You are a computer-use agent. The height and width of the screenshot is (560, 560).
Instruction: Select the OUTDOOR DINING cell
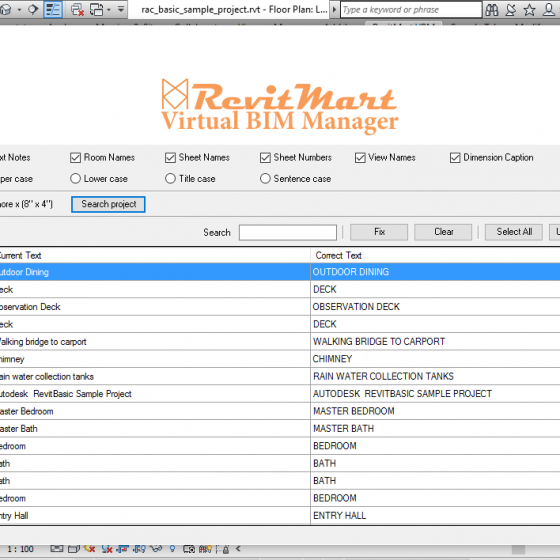(435, 272)
